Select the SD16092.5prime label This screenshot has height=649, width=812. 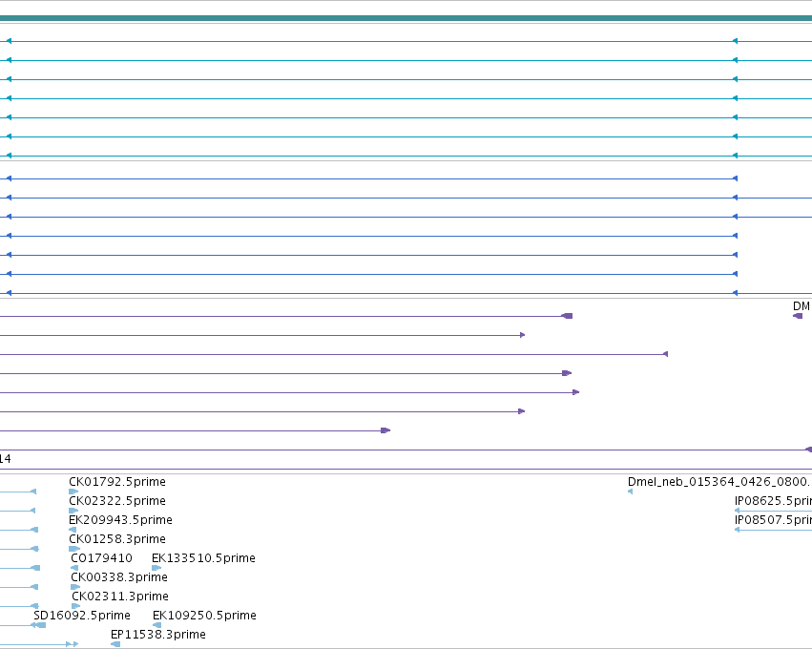click(x=82, y=616)
